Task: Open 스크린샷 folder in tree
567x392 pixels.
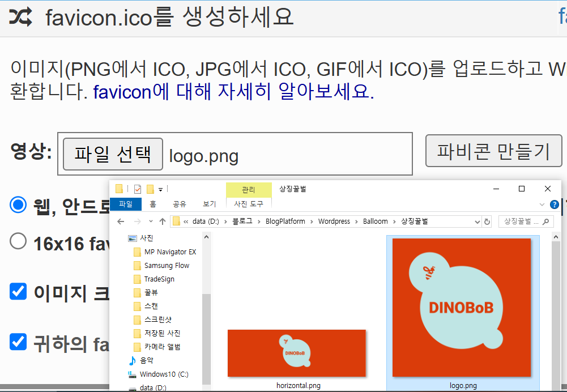Action: click(157, 319)
